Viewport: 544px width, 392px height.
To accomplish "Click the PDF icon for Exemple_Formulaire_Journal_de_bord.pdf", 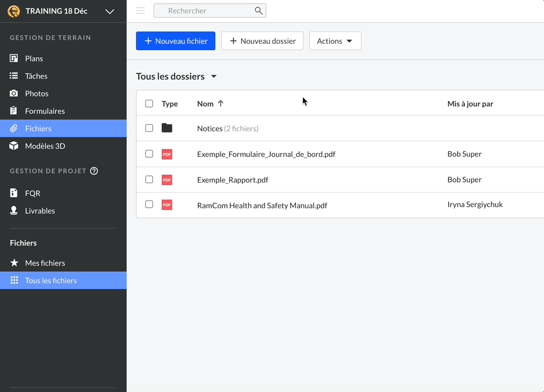I will point(167,154).
